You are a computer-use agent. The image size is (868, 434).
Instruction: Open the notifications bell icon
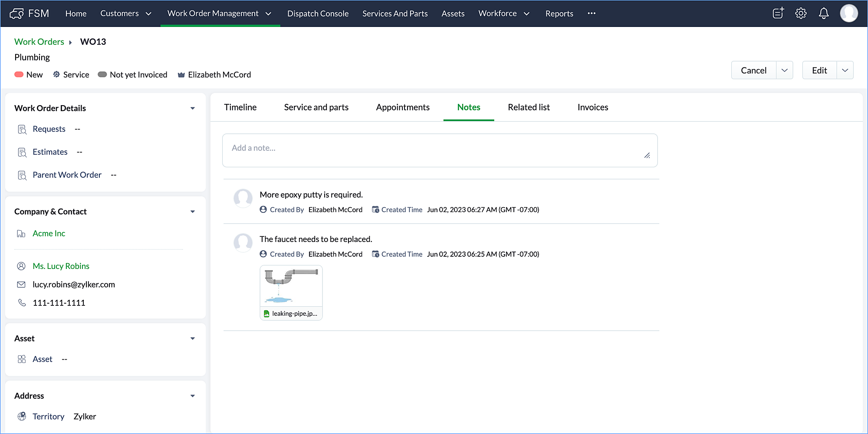click(823, 13)
